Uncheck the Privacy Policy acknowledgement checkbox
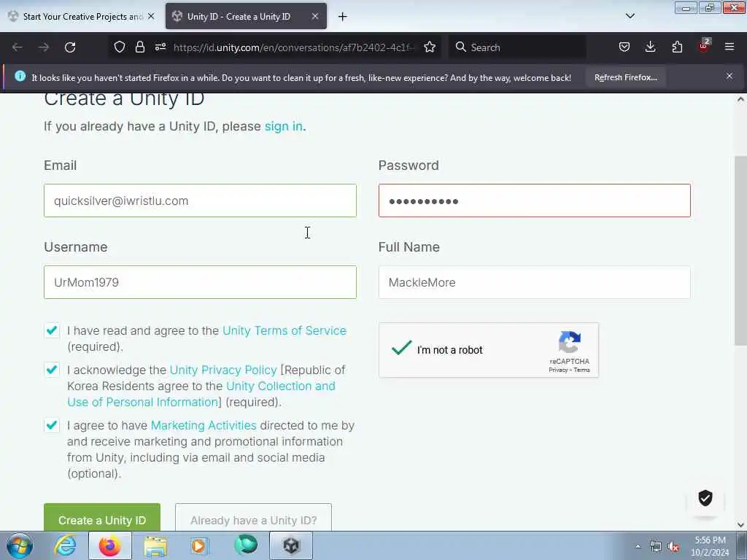Image resolution: width=747 pixels, height=560 pixels. point(52,370)
